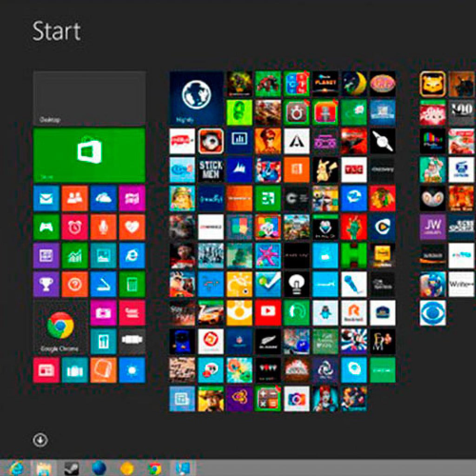Open the bright green chain-link tile

239,112
